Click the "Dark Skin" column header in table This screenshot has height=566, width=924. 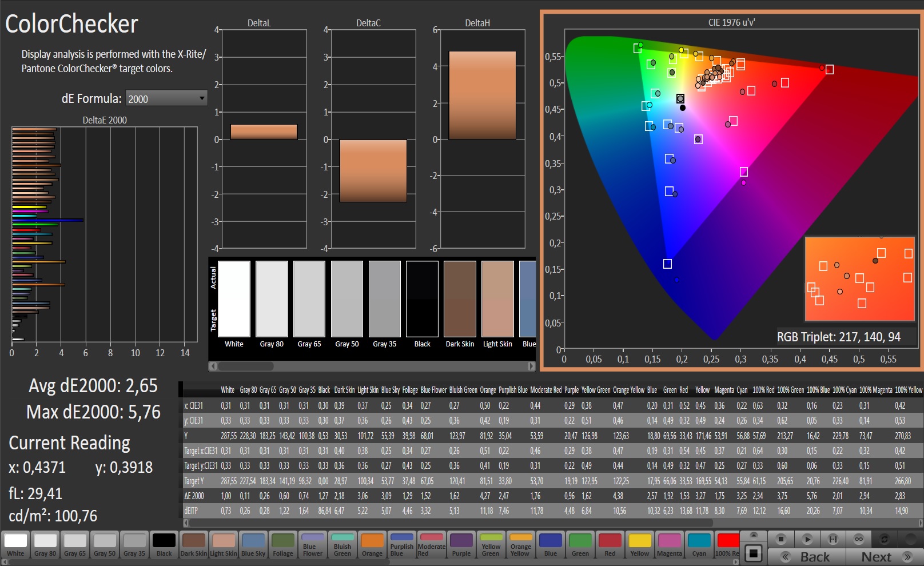click(x=344, y=390)
